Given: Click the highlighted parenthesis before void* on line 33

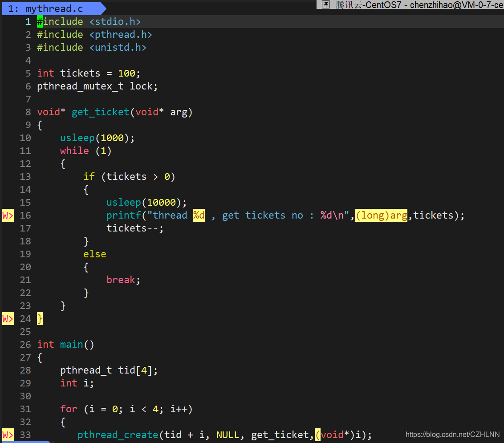Looking at the screenshot, I should pos(317,435).
